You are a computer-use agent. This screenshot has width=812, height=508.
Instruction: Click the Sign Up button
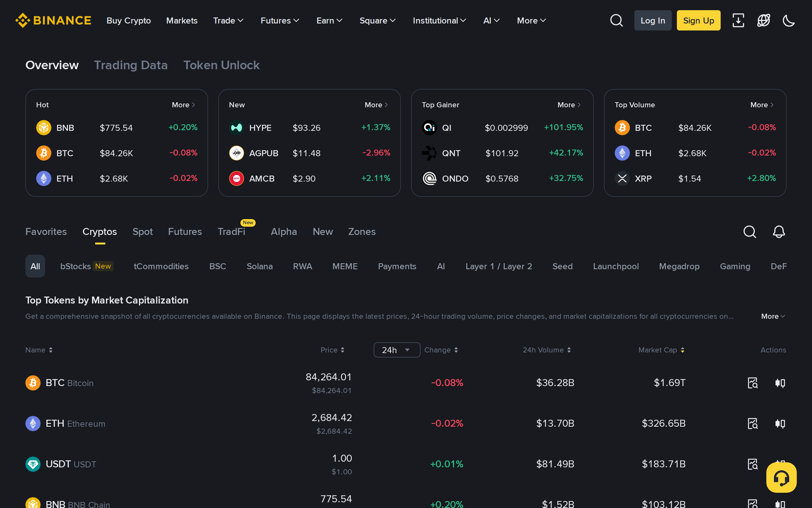(698, 21)
